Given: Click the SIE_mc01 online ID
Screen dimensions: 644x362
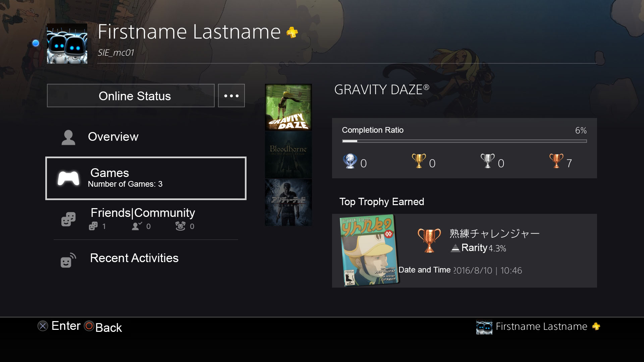Looking at the screenshot, I should click(x=116, y=53).
